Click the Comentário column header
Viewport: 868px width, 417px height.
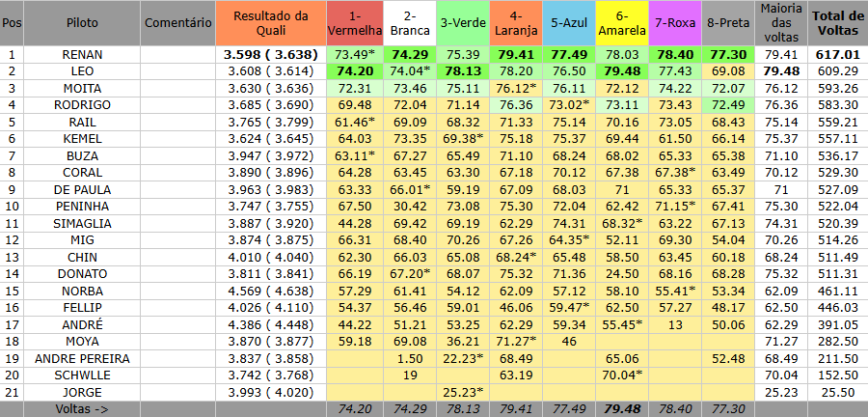177,23
